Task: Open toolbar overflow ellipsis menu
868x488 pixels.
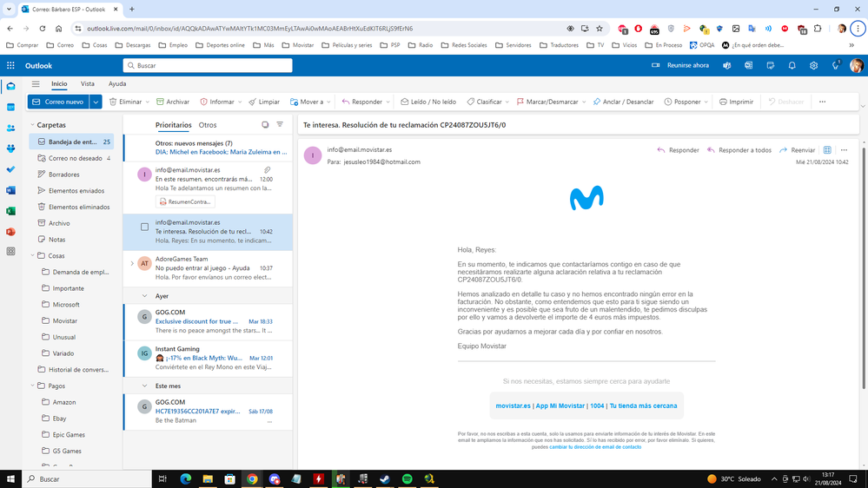Action: [822, 102]
